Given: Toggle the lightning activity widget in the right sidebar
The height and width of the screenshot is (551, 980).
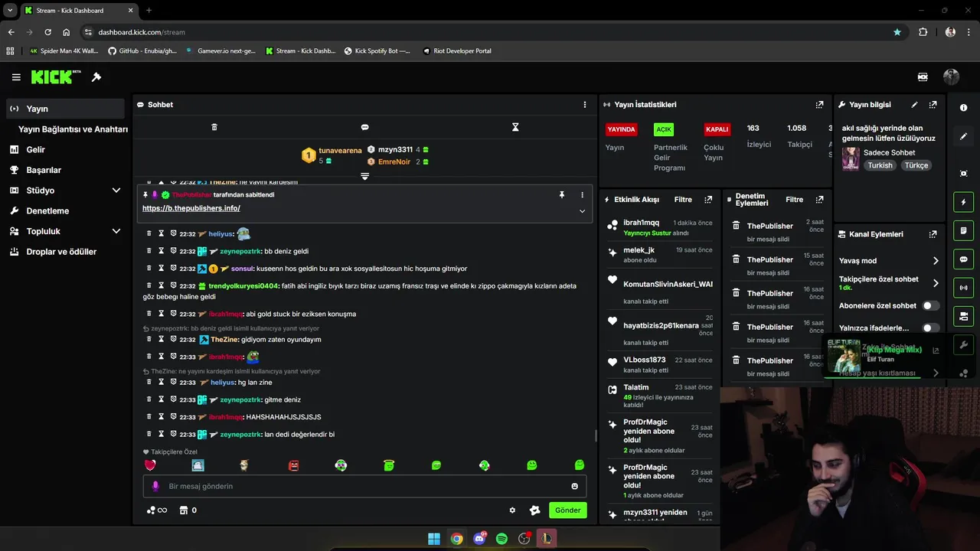Looking at the screenshot, I should (964, 202).
